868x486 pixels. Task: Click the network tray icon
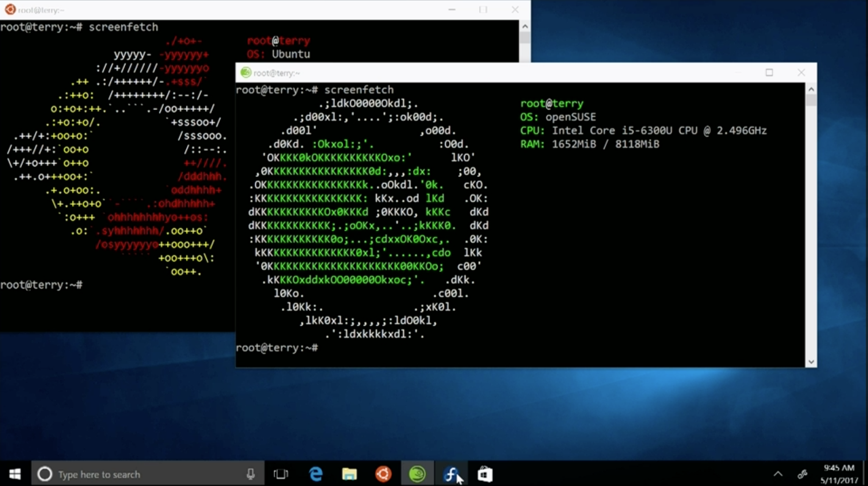coord(802,474)
